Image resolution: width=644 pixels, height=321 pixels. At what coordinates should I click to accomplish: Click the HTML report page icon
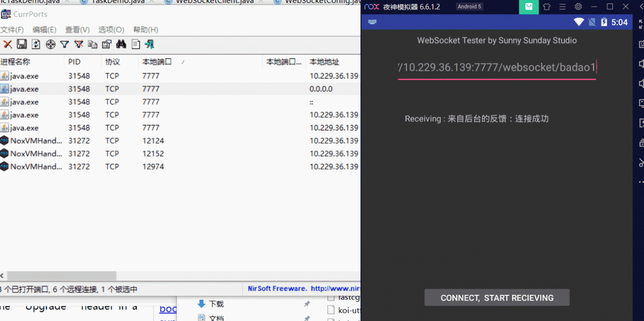tap(135, 44)
